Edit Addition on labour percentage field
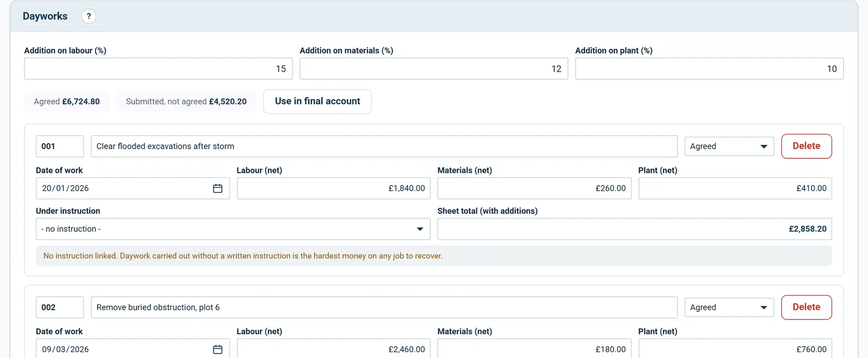Image resolution: width=868 pixels, height=358 pixels. point(158,69)
